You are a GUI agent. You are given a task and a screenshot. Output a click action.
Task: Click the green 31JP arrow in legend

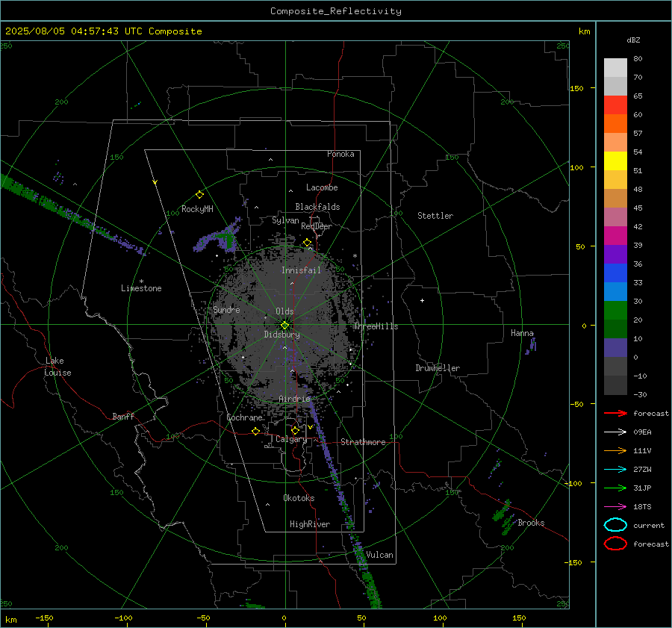coord(615,488)
